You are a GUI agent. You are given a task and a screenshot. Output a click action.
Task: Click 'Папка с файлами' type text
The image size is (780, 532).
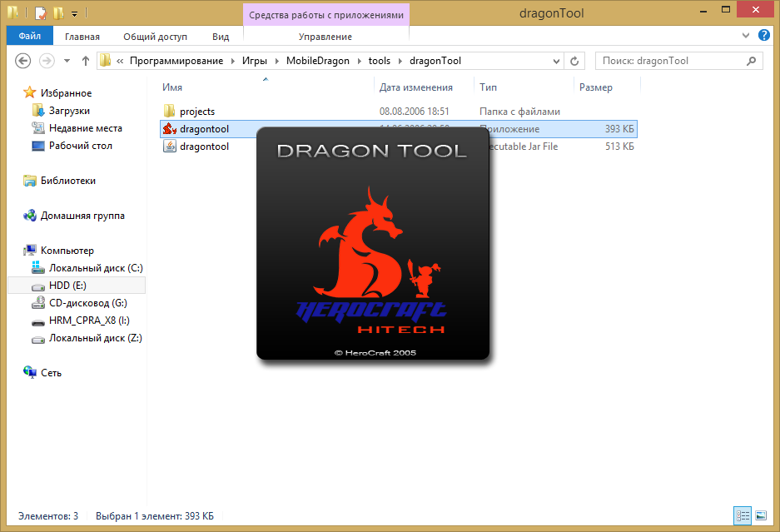(519, 112)
